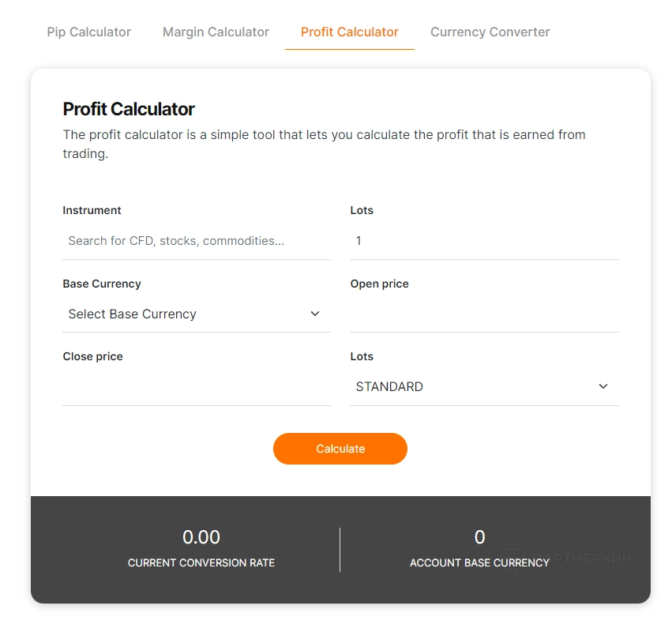The width and height of the screenshot is (672, 617).
Task: Click the Base Currency label
Action: [x=102, y=284]
